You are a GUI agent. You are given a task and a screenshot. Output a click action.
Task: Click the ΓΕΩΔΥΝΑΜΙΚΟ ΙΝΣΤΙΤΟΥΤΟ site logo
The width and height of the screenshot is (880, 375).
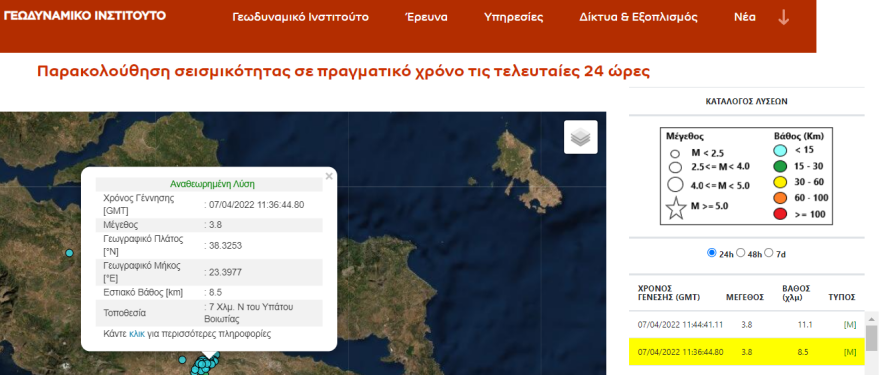85,15
